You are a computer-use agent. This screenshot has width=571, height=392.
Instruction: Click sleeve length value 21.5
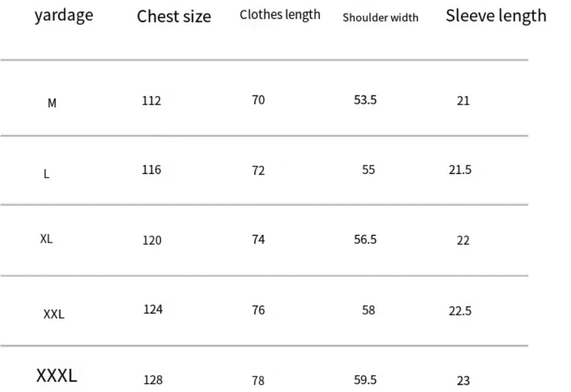pyautogui.click(x=459, y=170)
